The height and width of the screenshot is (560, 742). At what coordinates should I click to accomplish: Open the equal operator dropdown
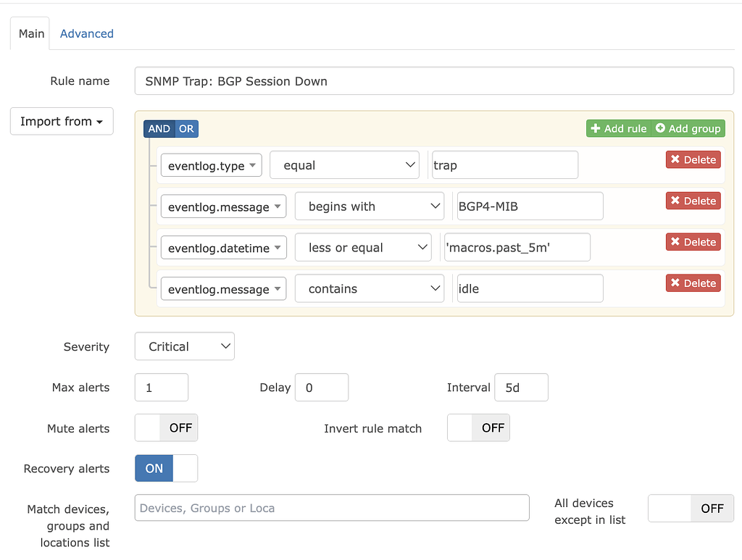344,164
